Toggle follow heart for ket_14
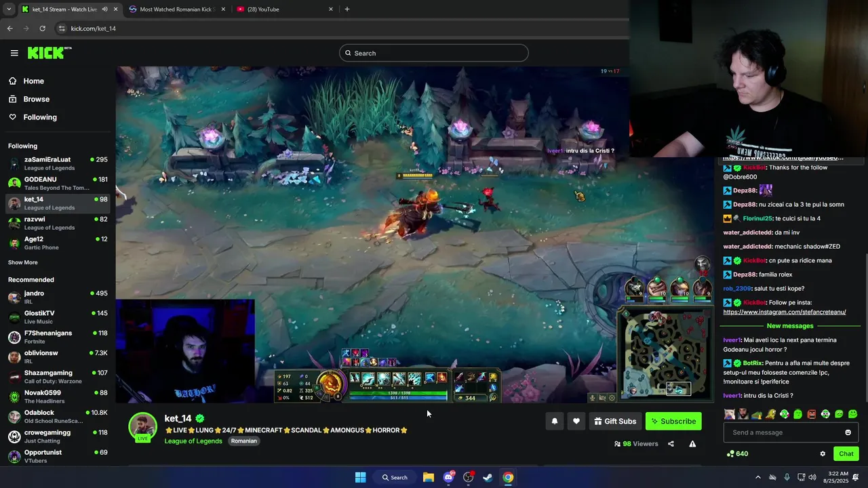 click(x=576, y=421)
